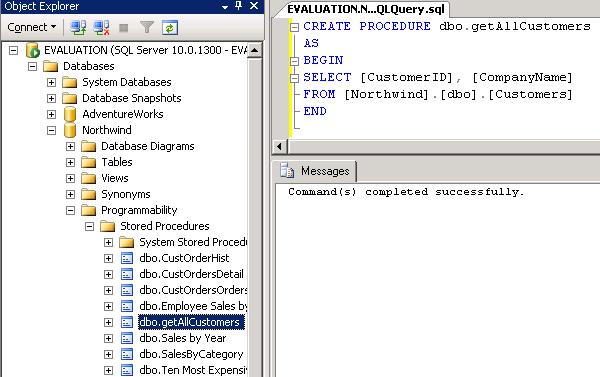Viewport: 600px width, 377px height.
Task: Select dbo.CustOrdersDetail procedure icon
Action: click(x=127, y=274)
